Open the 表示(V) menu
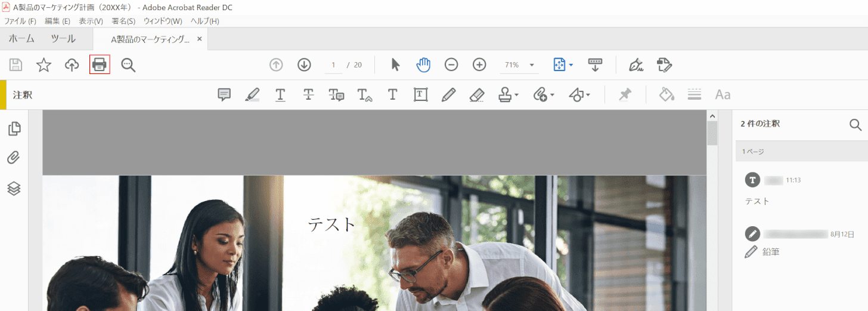Viewport: 868px width, 311px height. point(91,21)
